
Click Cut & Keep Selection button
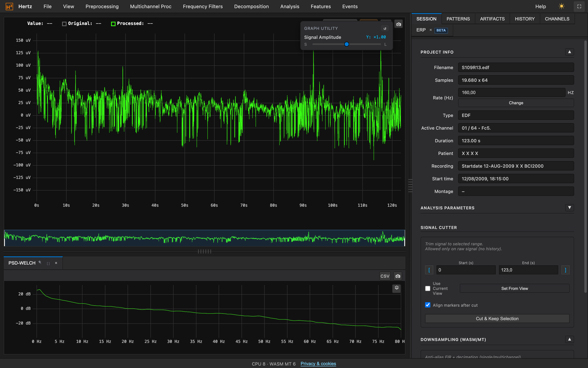(497, 319)
